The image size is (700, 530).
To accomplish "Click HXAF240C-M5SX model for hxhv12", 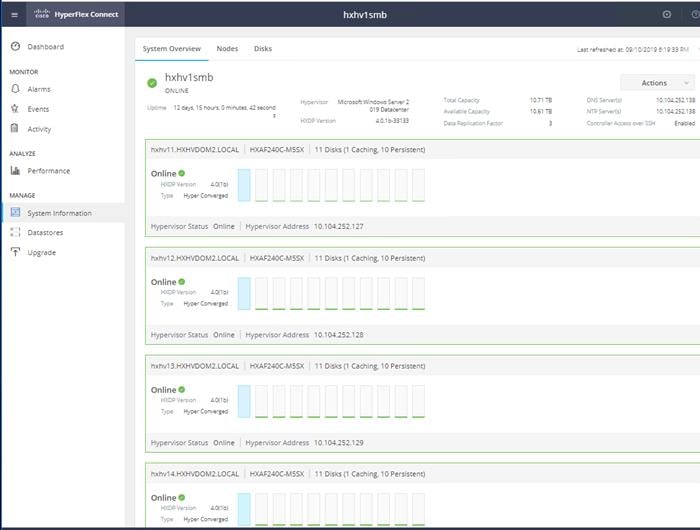I will pos(277,258).
